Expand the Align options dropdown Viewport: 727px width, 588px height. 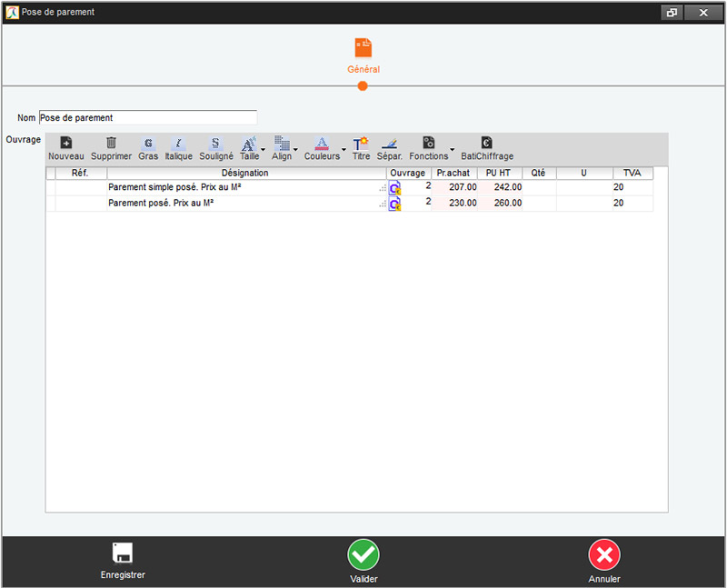295,150
